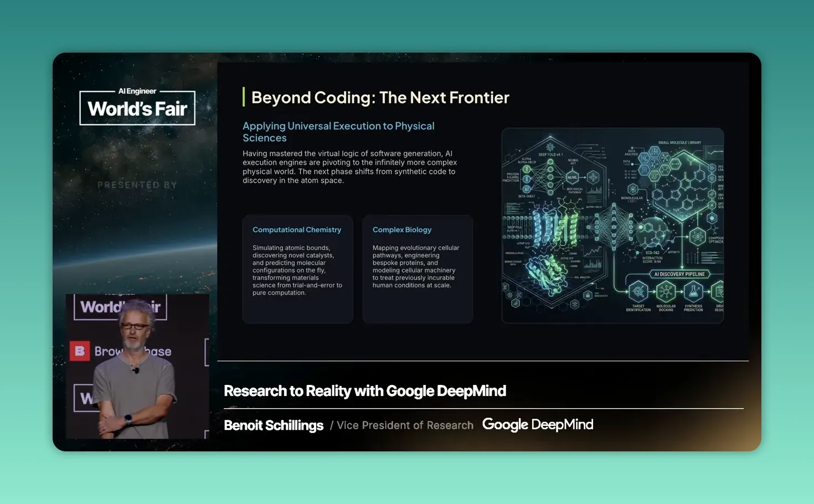The height and width of the screenshot is (504, 814).
Task: Click the AI Engineer World's Fair logo
Action: (x=137, y=106)
